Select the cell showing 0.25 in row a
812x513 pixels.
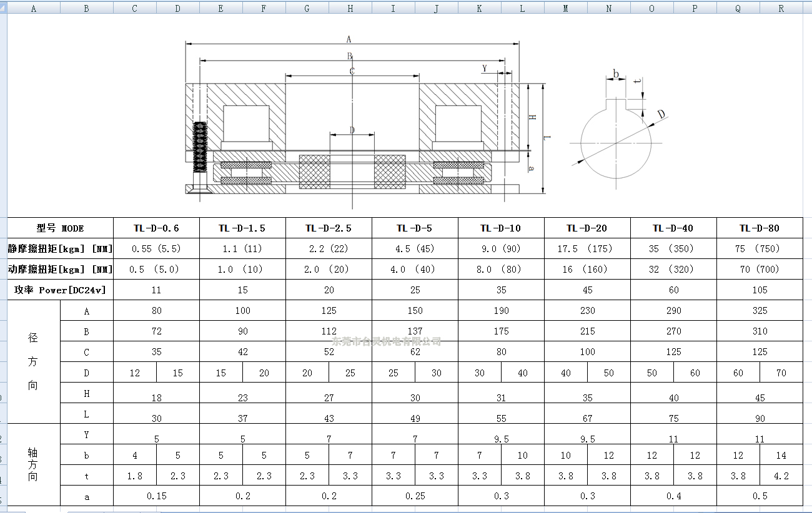[415, 496]
